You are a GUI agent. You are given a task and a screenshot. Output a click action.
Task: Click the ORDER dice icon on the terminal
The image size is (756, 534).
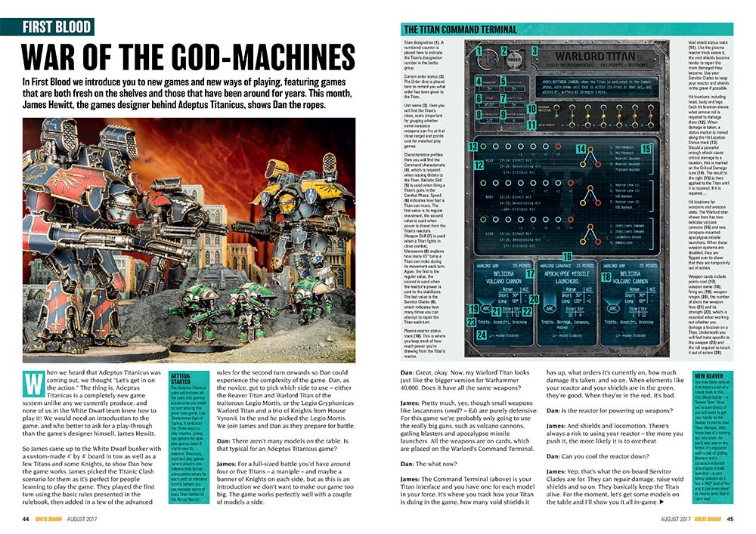514,60
